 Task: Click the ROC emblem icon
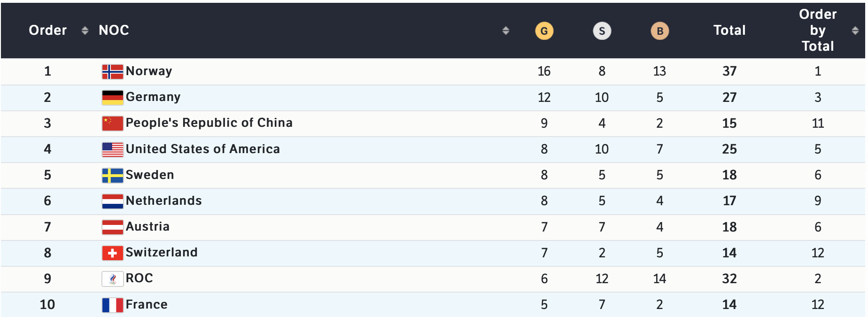pyautogui.click(x=112, y=278)
